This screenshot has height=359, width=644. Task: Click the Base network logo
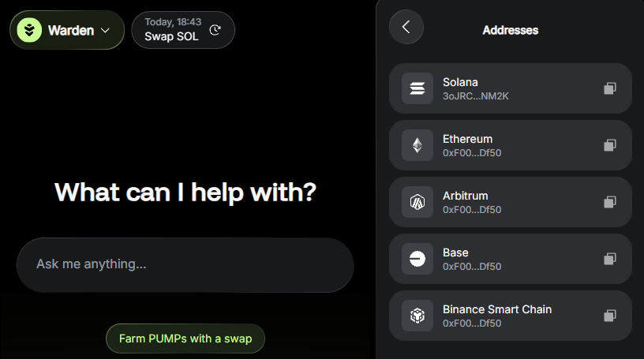tap(417, 259)
